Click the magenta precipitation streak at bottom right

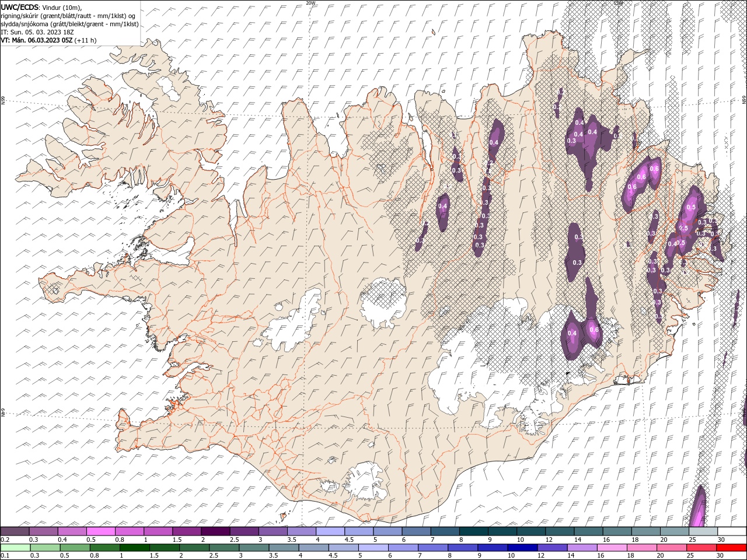point(698,508)
